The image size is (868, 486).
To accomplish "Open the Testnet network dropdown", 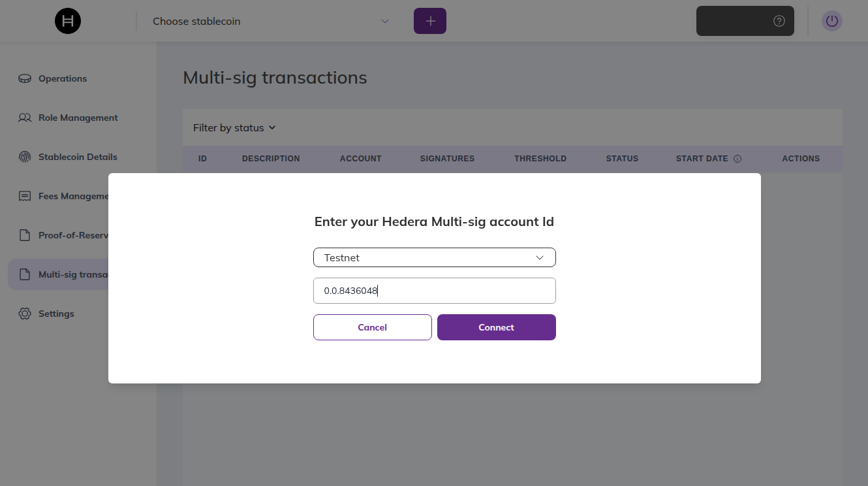I will click(434, 257).
